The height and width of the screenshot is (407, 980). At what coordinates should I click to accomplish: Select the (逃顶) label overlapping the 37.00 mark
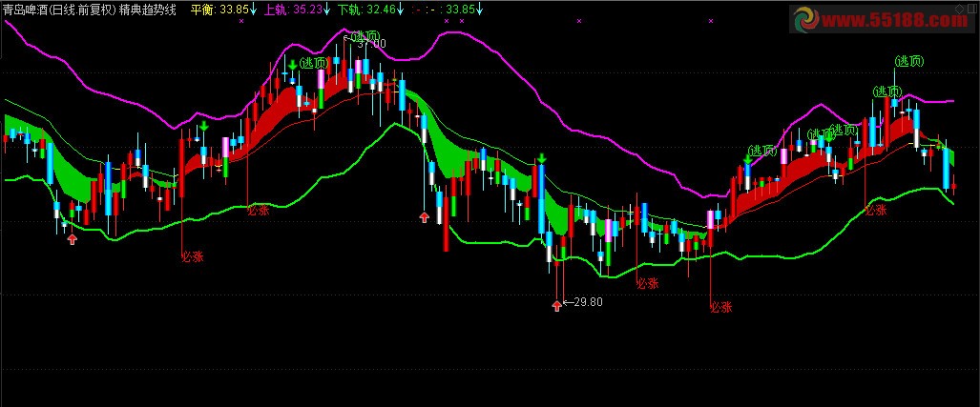click(x=365, y=35)
